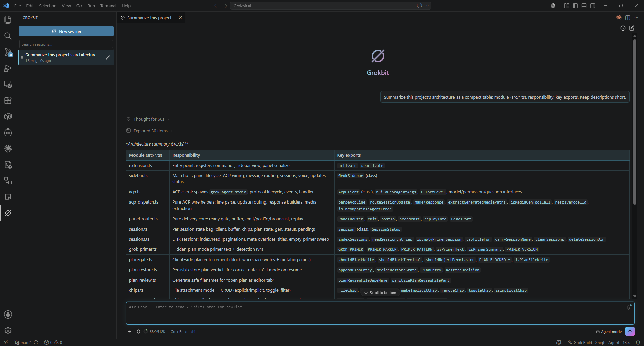
Task: Open model selector 'Grok Build · xhi'
Action: pos(183,332)
